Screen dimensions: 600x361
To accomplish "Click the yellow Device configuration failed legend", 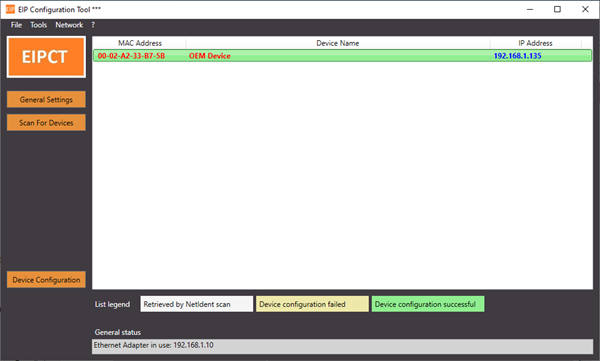I will click(312, 304).
